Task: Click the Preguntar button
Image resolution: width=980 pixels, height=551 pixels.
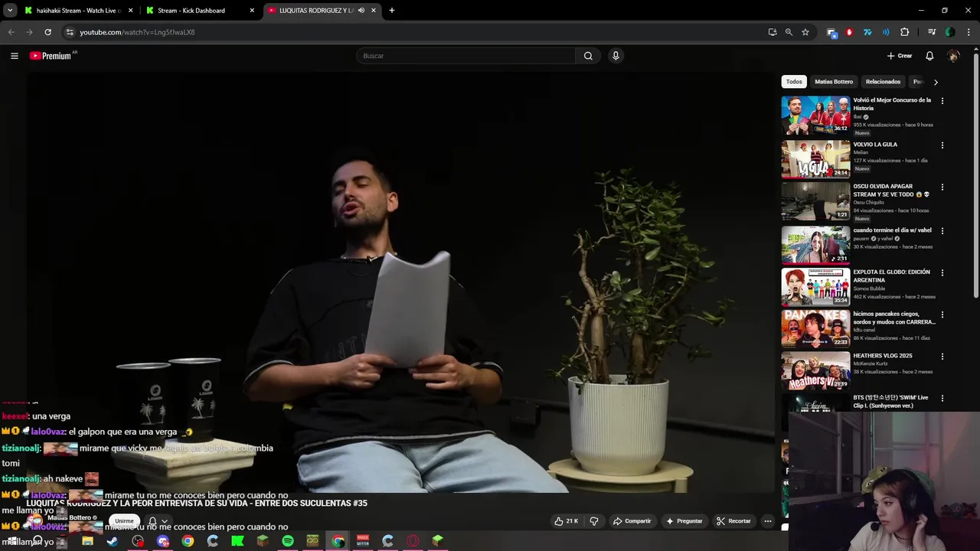Action: coord(684,521)
